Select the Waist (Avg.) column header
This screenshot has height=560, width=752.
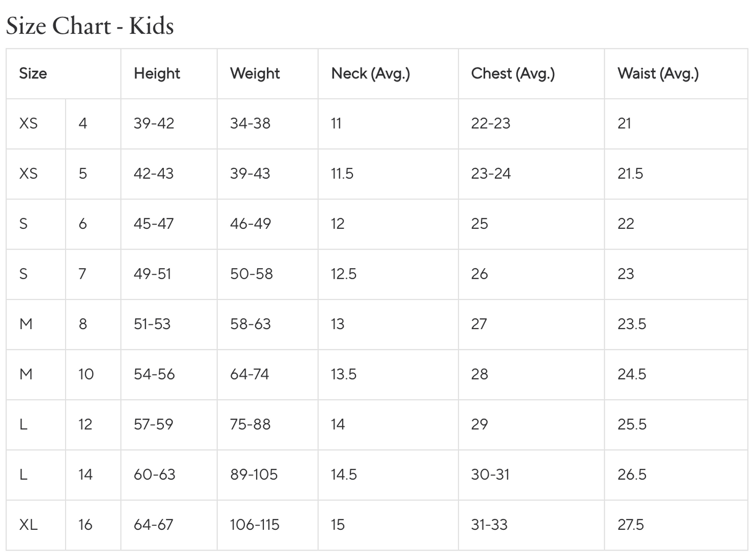pos(658,73)
